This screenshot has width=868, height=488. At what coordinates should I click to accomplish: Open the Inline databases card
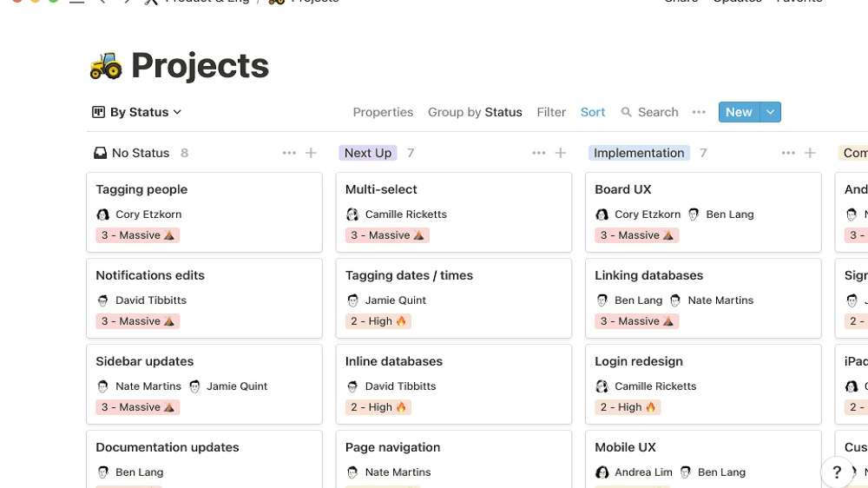(x=453, y=384)
